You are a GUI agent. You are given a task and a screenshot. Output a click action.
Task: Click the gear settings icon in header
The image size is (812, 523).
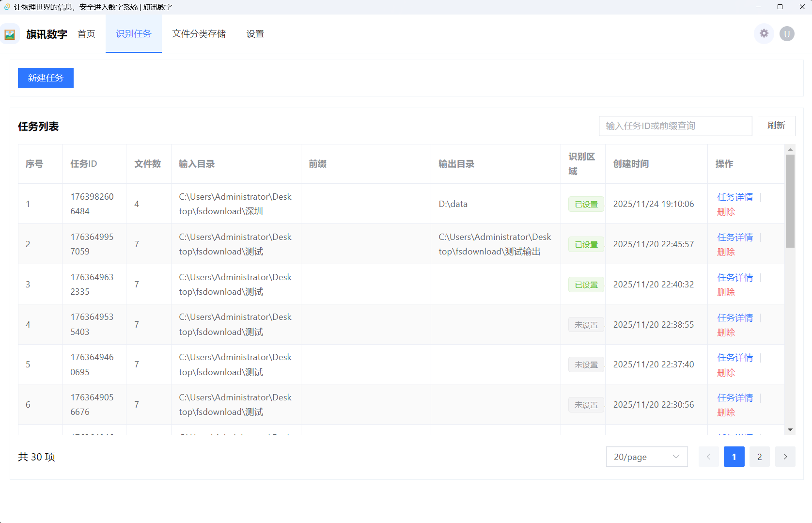[x=764, y=33]
